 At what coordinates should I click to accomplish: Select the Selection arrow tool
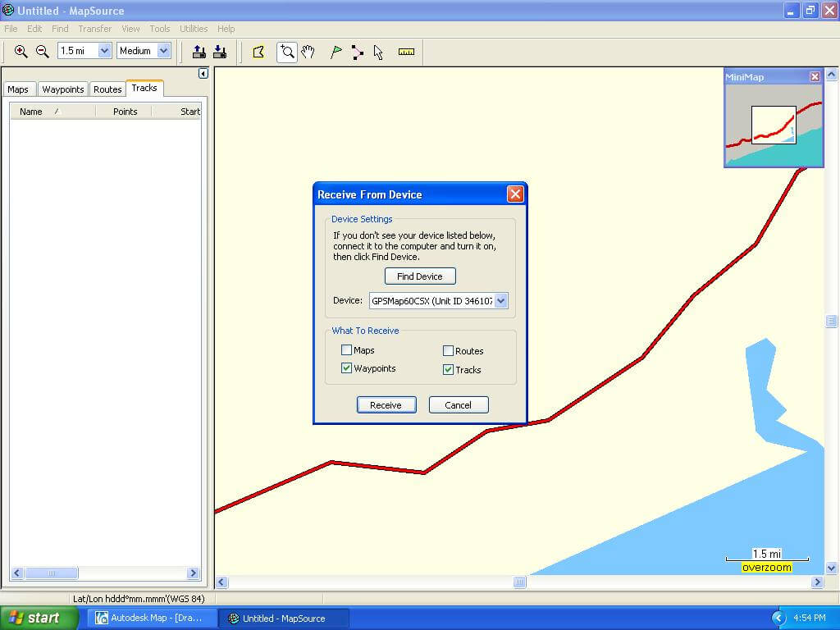tap(378, 52)
